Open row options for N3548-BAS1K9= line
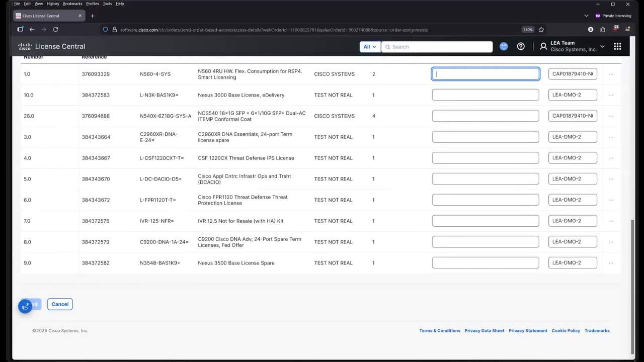The image size is (644, 362). click(611, 263)
